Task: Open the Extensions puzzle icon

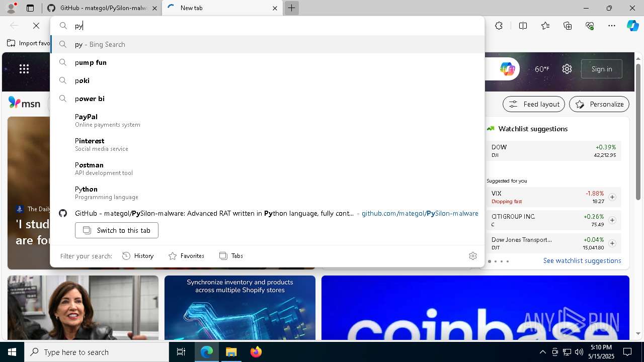Action: pos(499,26)
